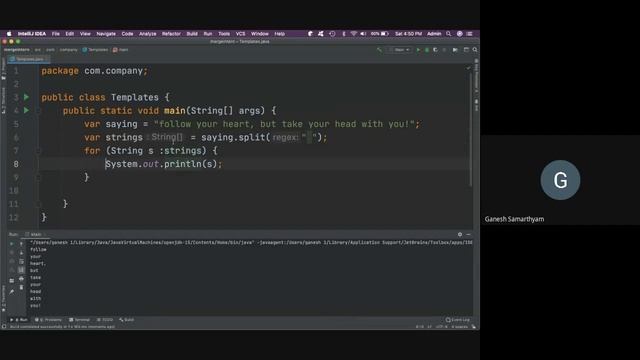Click green Run button in top toolbar

(x=418, y=50)
